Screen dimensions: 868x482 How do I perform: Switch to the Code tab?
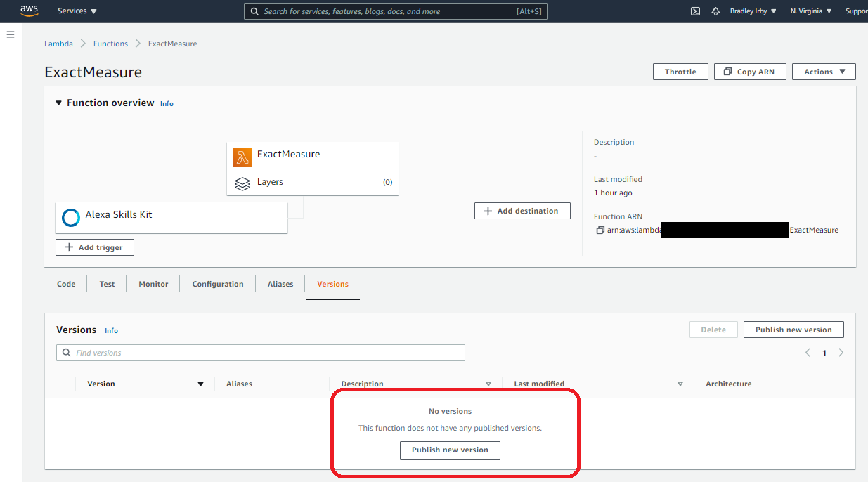66,284
